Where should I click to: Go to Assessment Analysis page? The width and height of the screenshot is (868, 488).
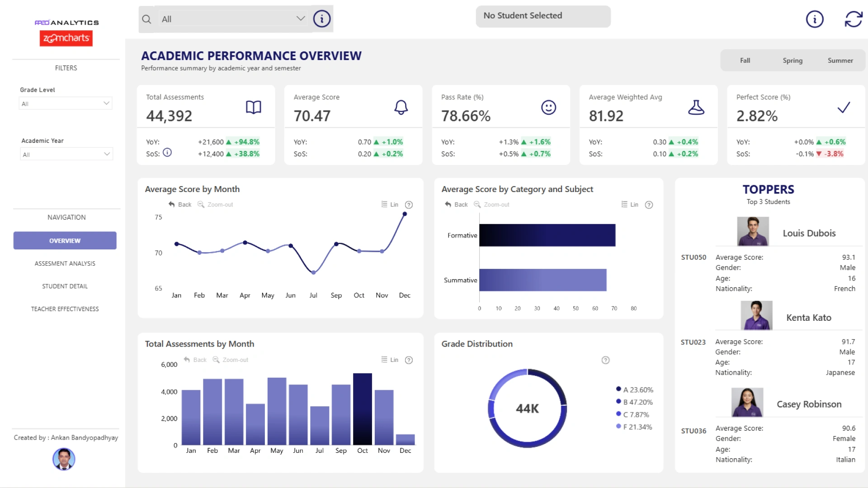click(65, 263)
